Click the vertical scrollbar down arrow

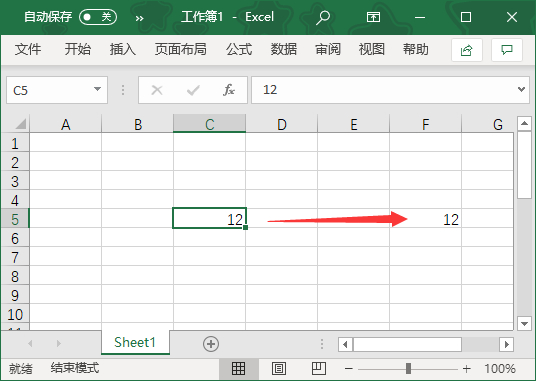tap(524, 323)
